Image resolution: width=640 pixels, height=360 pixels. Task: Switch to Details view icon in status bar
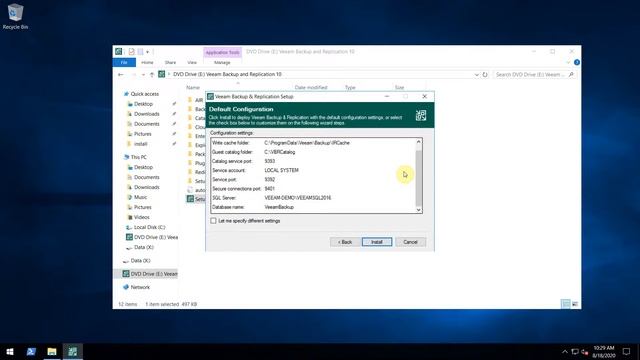(x=566, y=304)
